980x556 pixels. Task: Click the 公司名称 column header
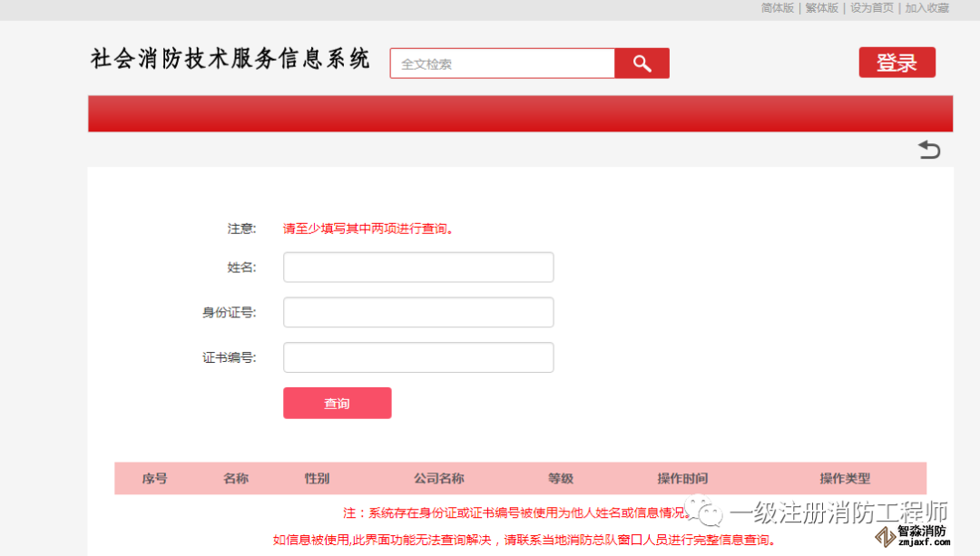tap(439, 479)
